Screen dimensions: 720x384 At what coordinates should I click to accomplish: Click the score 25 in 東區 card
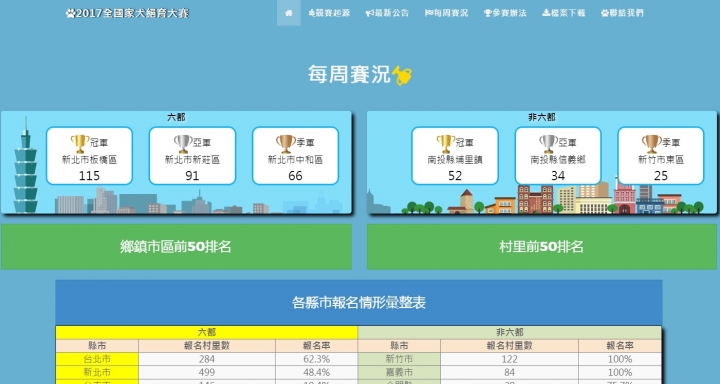[661, 176]
